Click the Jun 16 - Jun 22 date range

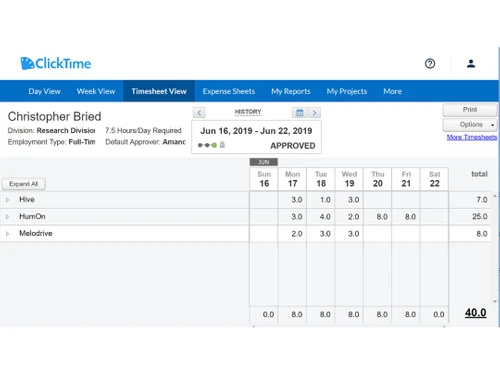point(256,131)
